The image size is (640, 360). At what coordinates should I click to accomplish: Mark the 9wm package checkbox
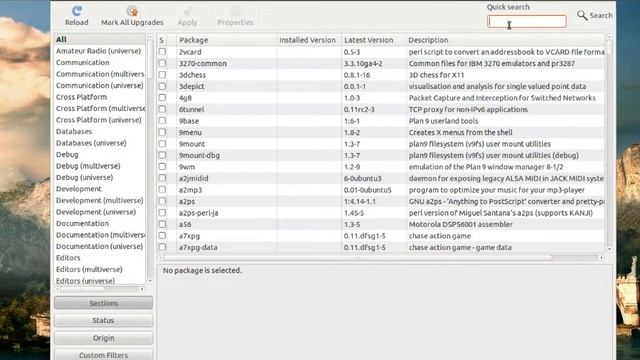coord(162,167)
